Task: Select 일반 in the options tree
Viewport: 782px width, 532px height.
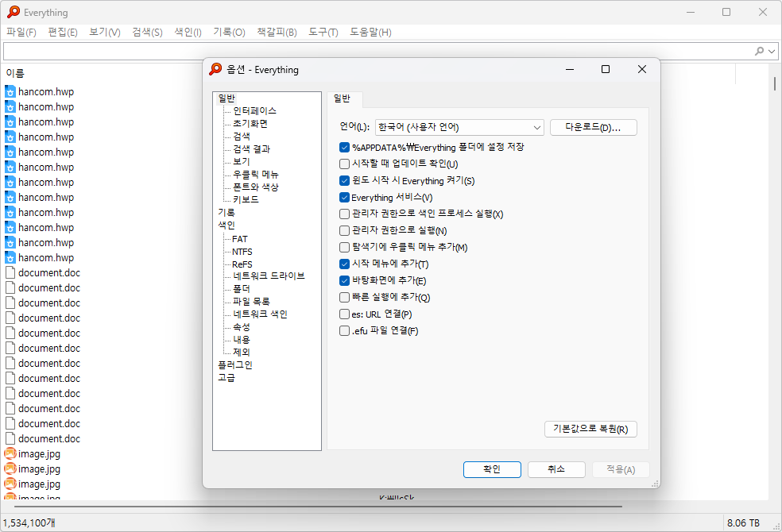Action: coord(227,98)
